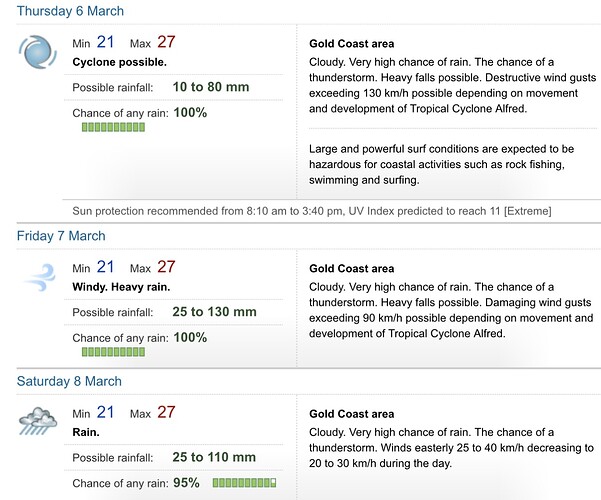Open the Saturday 8 March heading
The height and width of the screenshot is (500, 601).
click(69, 381)
